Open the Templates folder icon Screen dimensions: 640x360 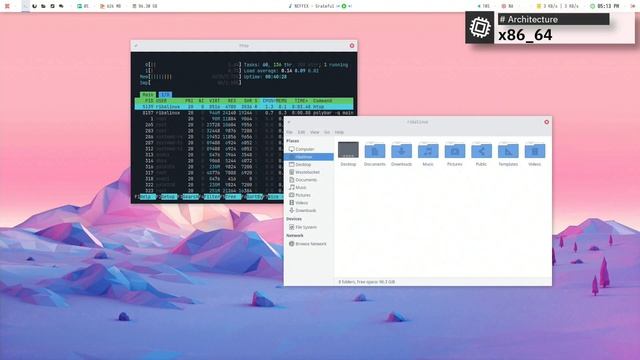pos(508,150)
